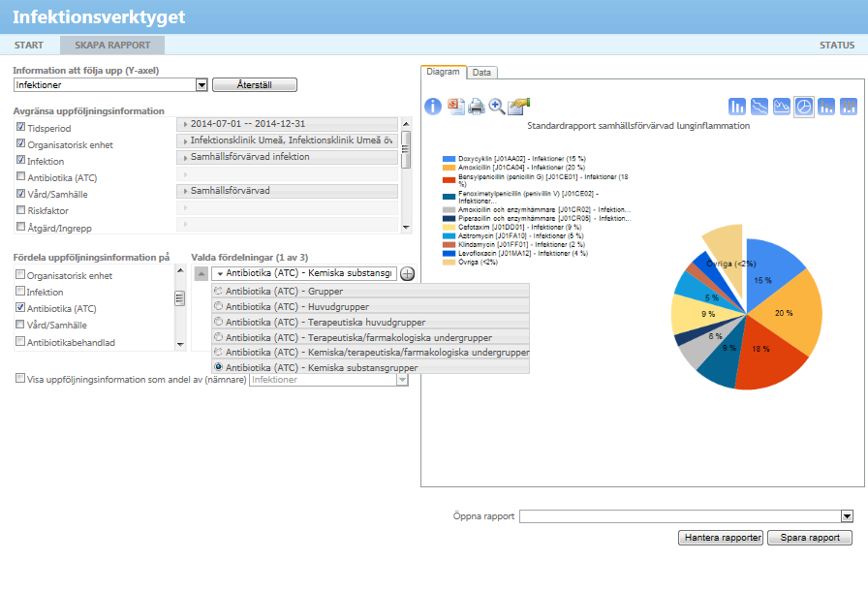The width and height of the screenshot is (868, 591).
Task: Expand the Infektionsklinik Umeå unit row
Action: pos(288,140)
